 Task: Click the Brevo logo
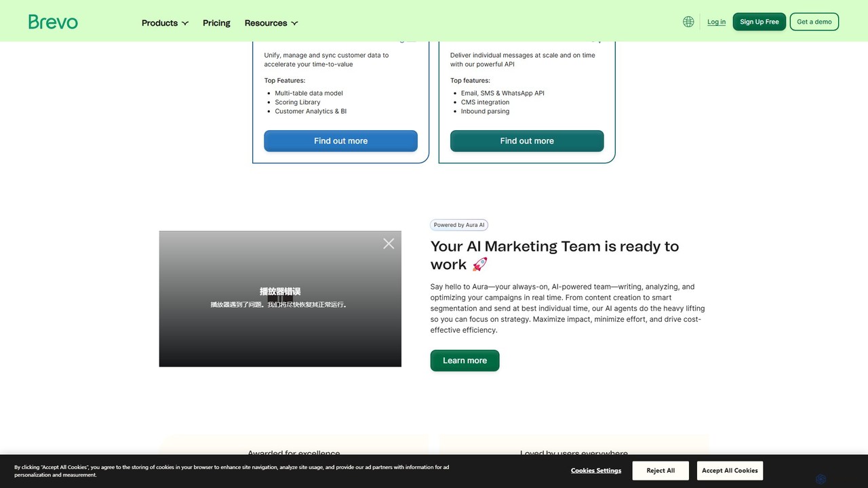(53, 22)
